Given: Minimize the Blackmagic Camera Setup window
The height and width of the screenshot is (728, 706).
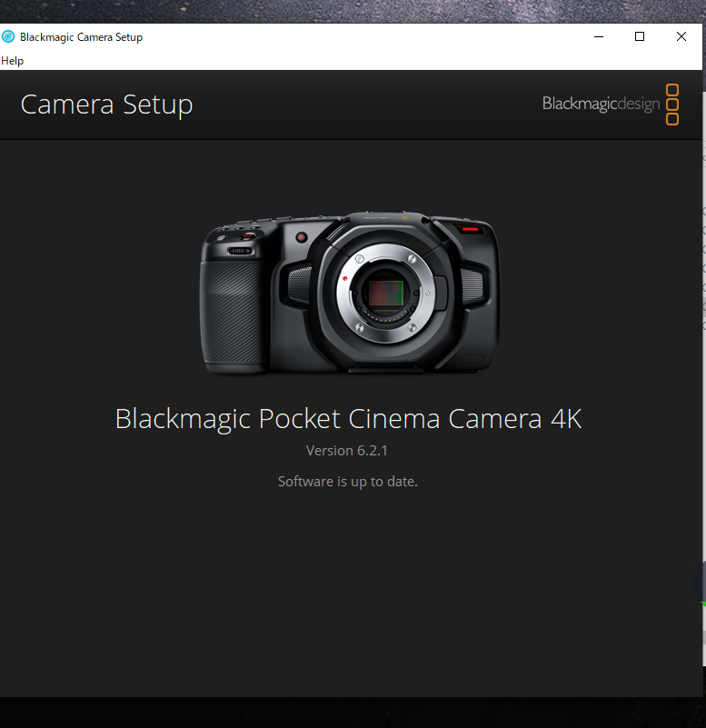Looking at the screenshot, I should (599, 37).
